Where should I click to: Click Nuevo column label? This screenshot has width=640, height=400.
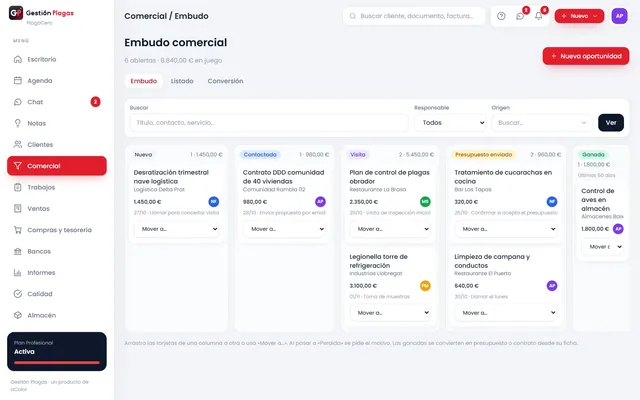coord(143,155)
